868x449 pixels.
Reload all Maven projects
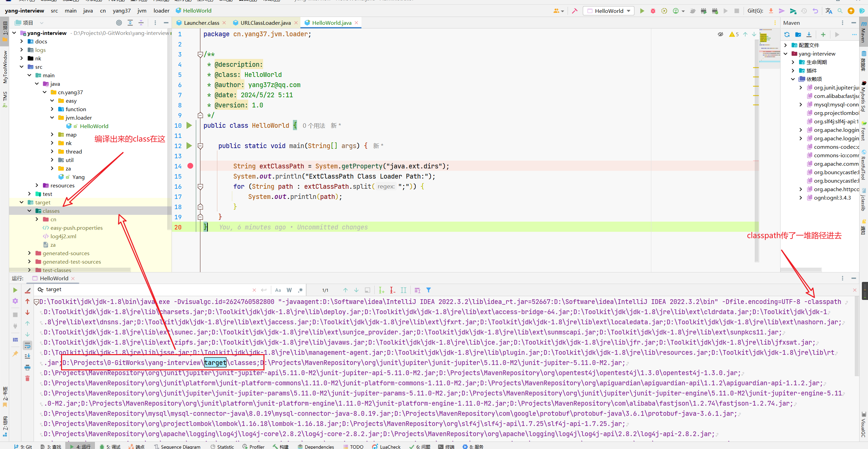tap(787, 35)
